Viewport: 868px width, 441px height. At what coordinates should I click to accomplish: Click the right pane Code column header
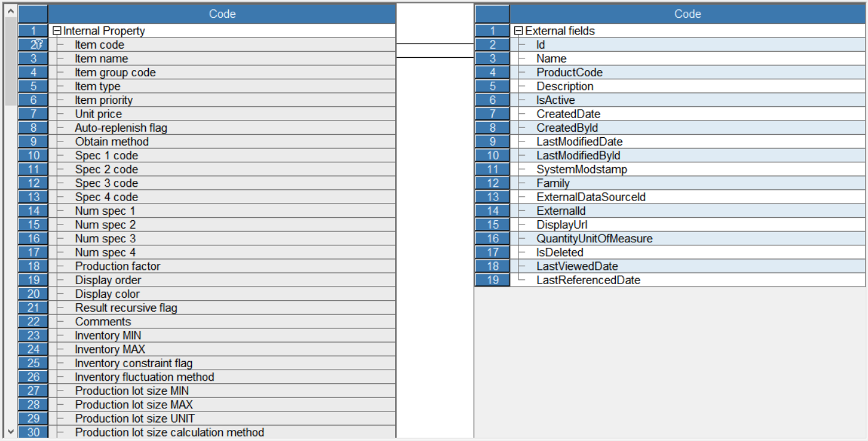tap(687, 14)
